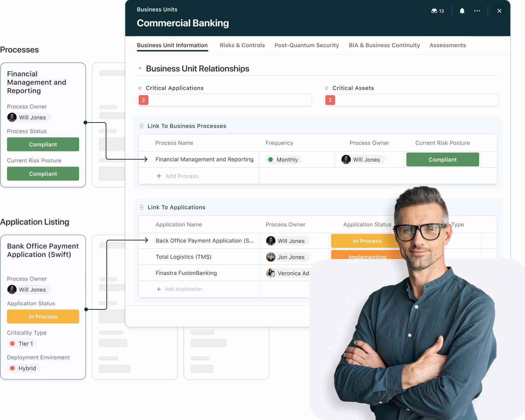
Task: Click the Hybrid deployment environment chip
Action: [24, 368]
